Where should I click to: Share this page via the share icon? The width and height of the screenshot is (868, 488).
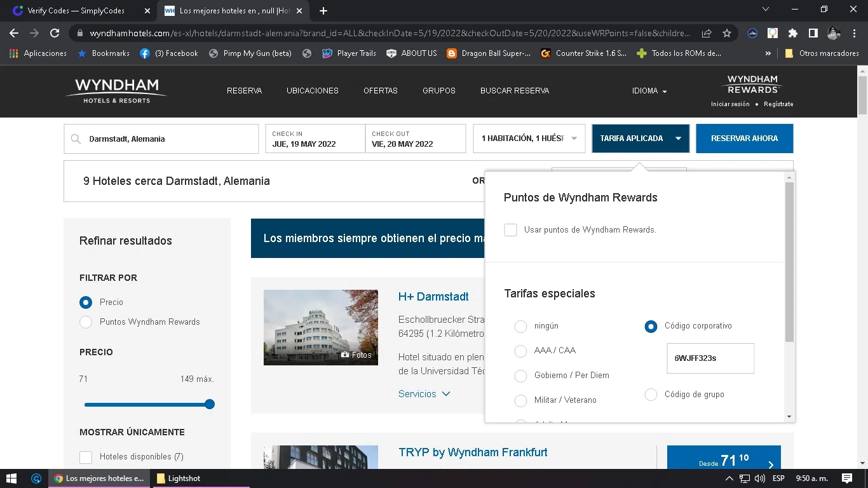[707, 33]
